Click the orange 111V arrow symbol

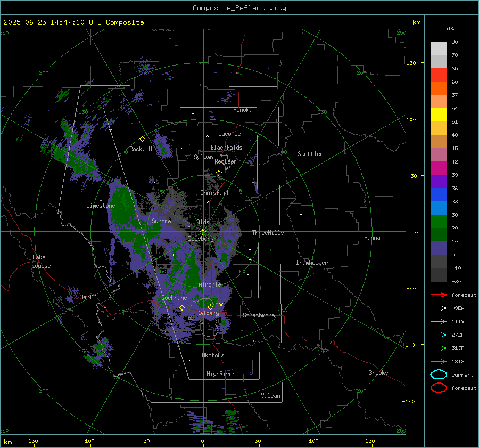[439, 321]
